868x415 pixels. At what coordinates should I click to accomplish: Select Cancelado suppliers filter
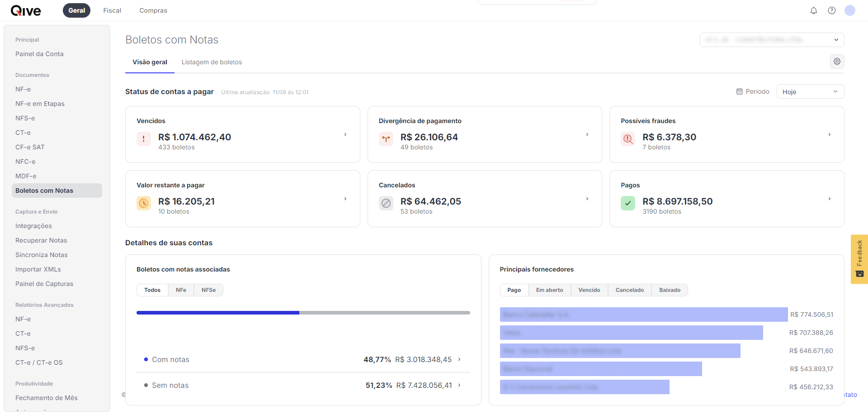(x=630, y=290)
